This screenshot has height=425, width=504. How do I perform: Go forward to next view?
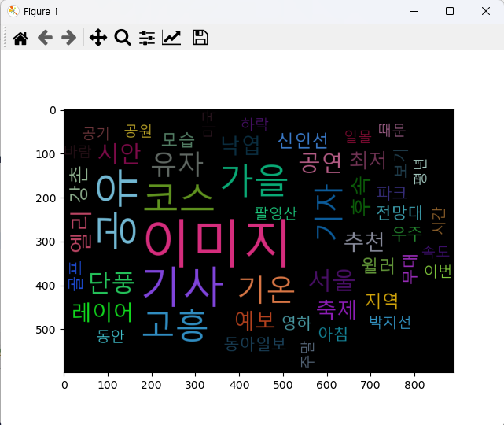68,38
